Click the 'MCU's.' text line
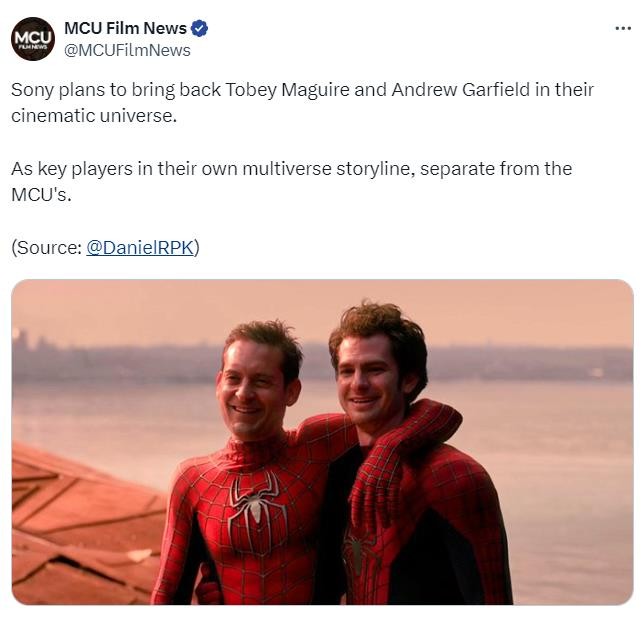The height and width of the screenshot is (623, 644). [x=41, y=194]
